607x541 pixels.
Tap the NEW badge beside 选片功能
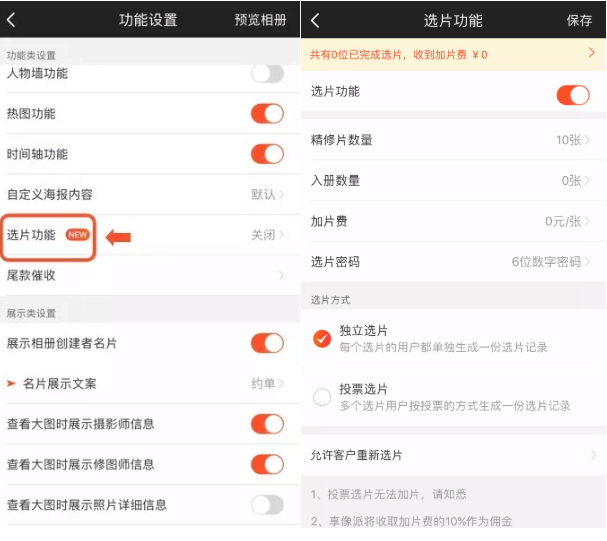78,235
